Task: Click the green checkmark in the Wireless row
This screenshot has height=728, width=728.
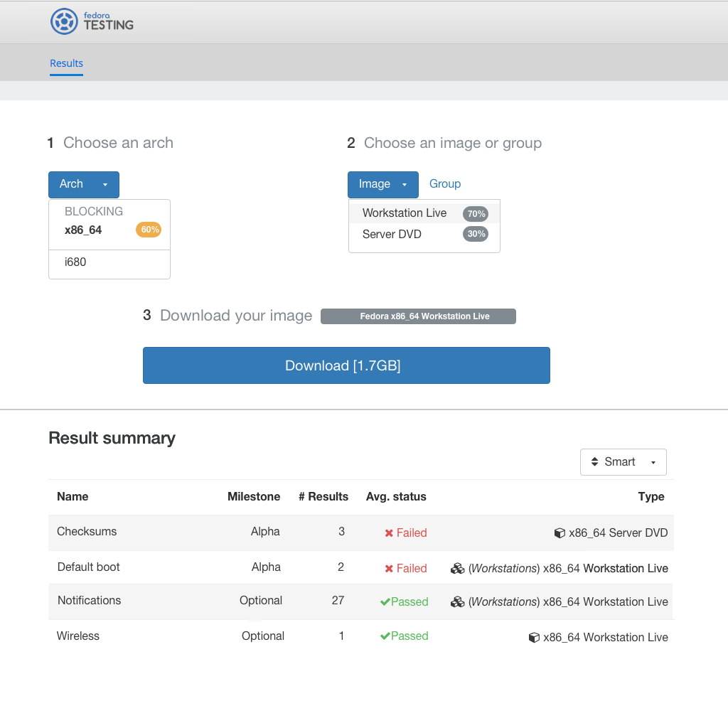Action: point(385,636)
